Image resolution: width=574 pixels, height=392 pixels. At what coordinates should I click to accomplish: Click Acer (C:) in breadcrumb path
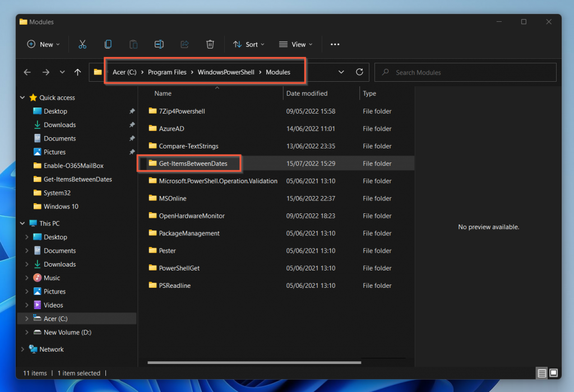point(124,72)
